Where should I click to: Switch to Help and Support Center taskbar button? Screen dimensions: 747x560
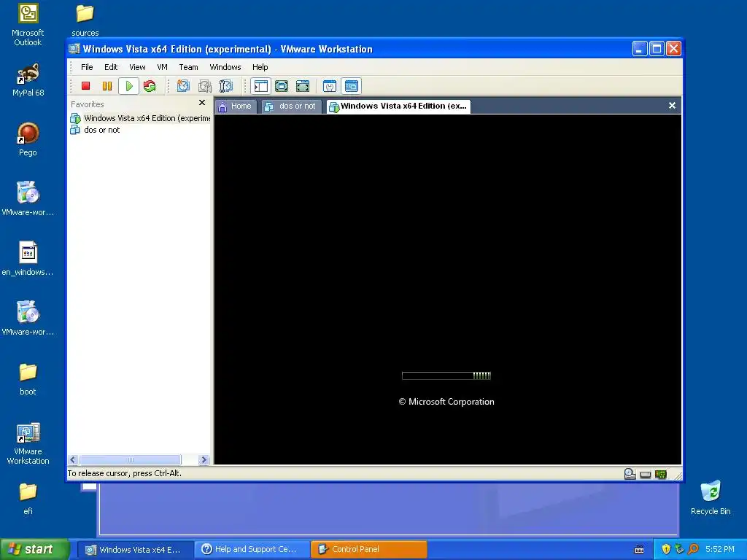tap(252, 550)
